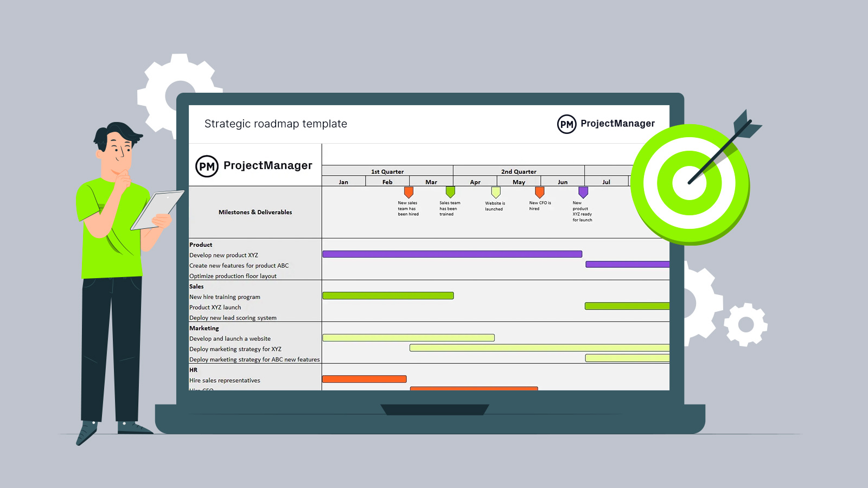Select the 'New sales team has been hired' marker
The image size is (868, 488).
coord(409,192)
